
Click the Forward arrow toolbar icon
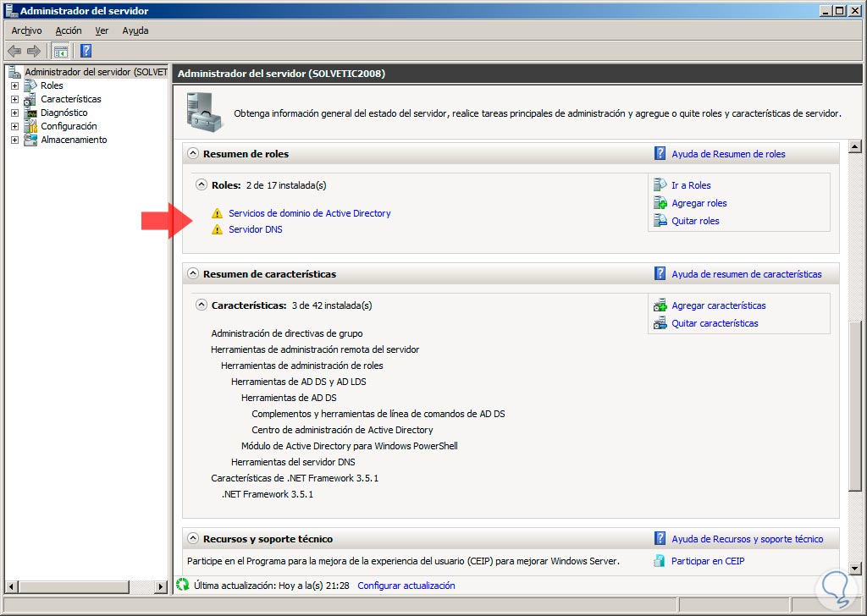pyautogui.click(x=34, y=52)
